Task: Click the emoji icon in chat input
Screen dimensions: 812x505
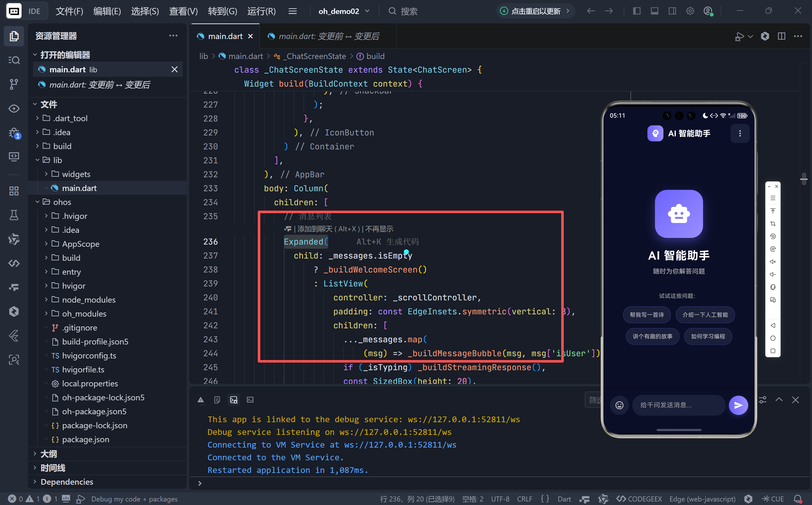Action: pyautogui.click(x=619, y=405)
